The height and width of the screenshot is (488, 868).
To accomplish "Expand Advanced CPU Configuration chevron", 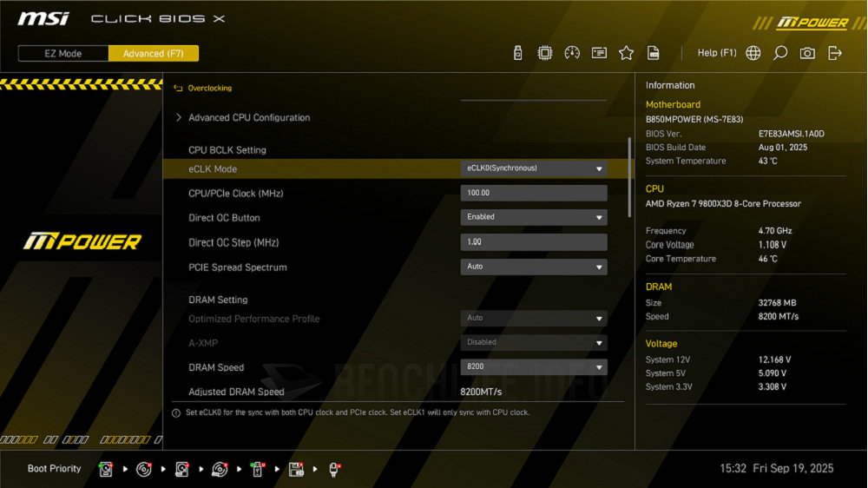I will (178, 117).
